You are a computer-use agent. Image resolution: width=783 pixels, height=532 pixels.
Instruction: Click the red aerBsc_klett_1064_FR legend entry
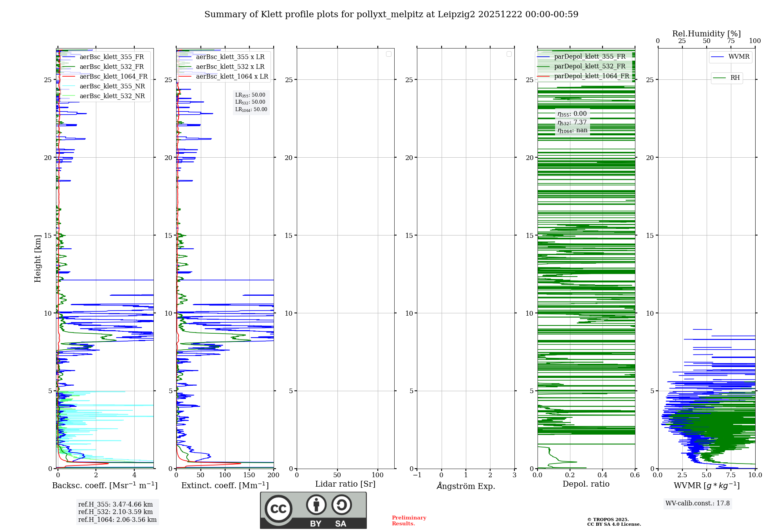(113, 77)
